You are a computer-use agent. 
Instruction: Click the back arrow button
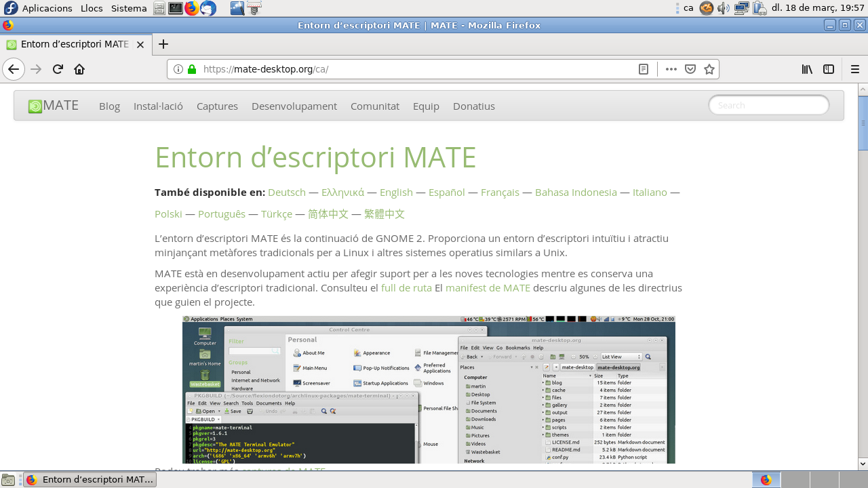(x=14, y=69)
